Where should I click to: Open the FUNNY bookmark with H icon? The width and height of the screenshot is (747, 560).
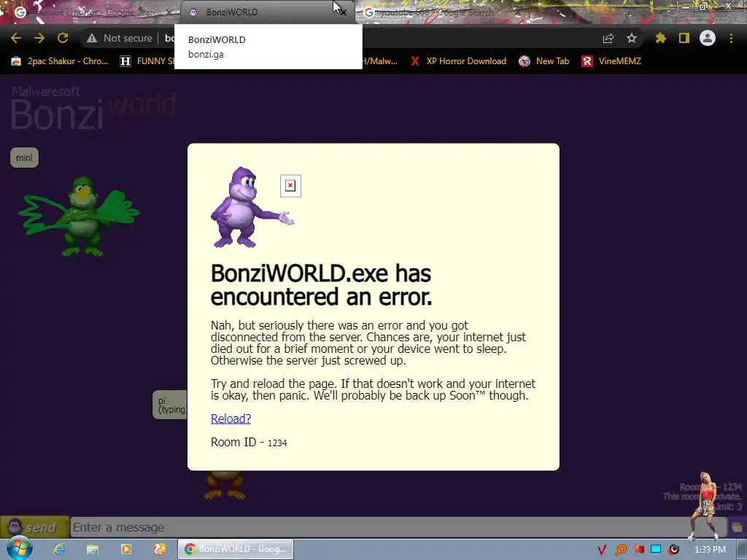(x=147, y=61)
